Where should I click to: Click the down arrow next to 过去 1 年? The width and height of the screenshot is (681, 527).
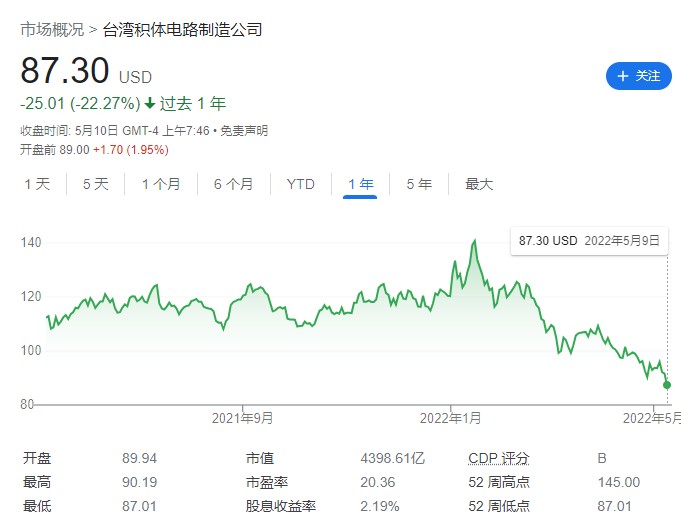pyautogui.click(x=150, y=103)
